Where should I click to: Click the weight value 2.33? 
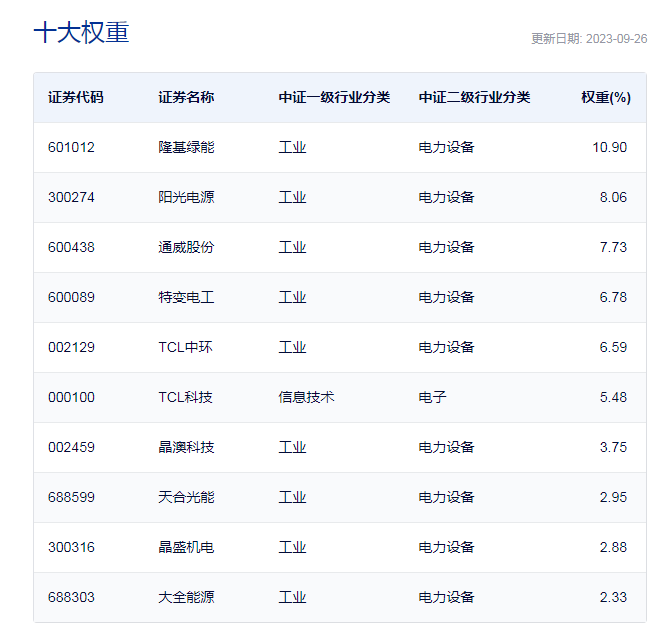pos(613,597)
